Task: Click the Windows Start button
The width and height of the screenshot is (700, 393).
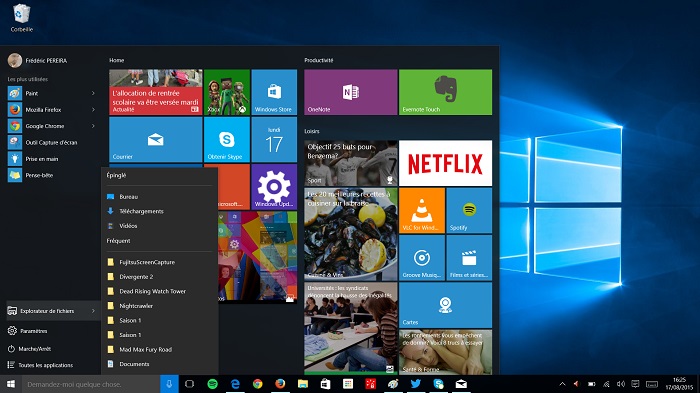Action: coord(11,384)
